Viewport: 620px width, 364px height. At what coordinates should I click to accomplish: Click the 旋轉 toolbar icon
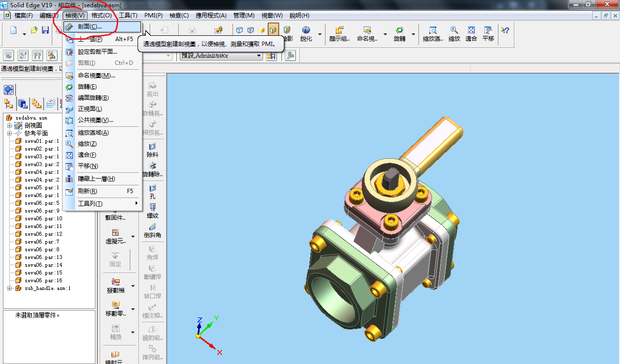400,33
